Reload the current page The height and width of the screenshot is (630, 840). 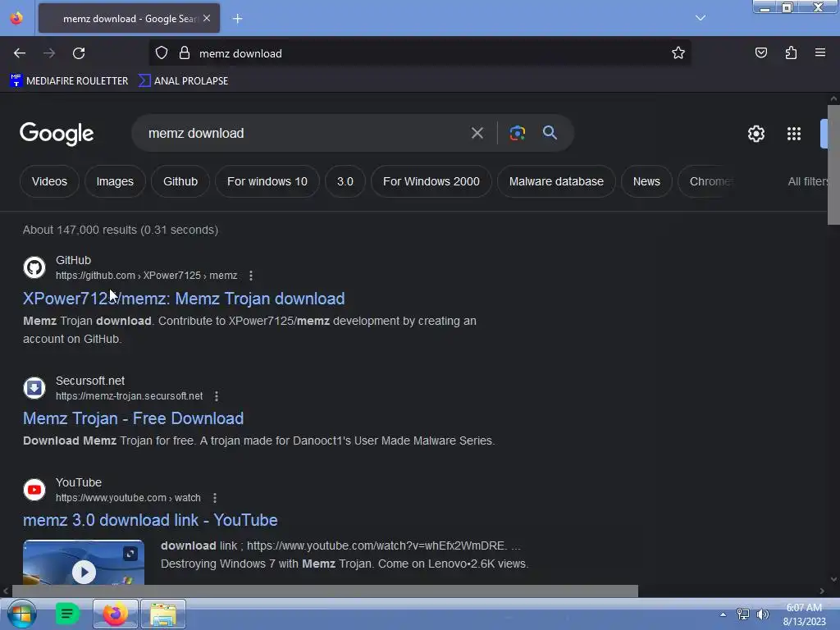79,53
